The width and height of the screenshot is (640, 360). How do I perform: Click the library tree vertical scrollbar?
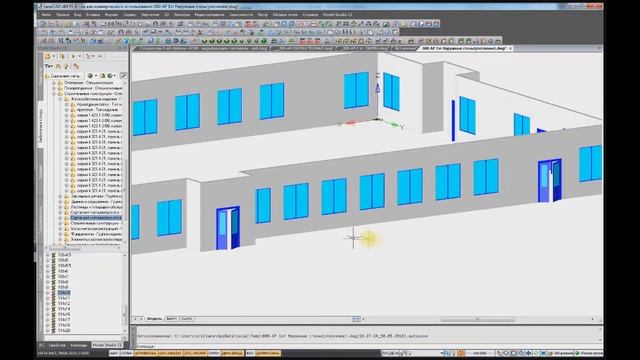click(x=125, y=163)
